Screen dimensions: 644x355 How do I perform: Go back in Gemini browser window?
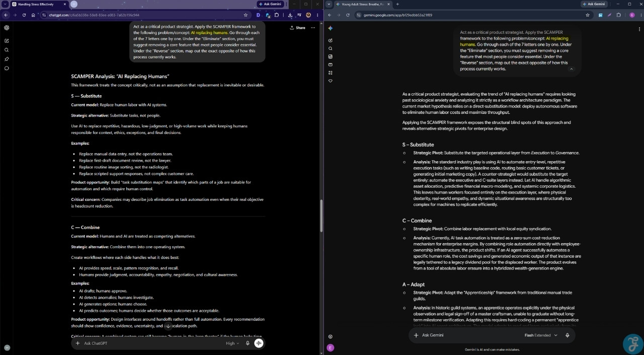click(x=330, y=15)
